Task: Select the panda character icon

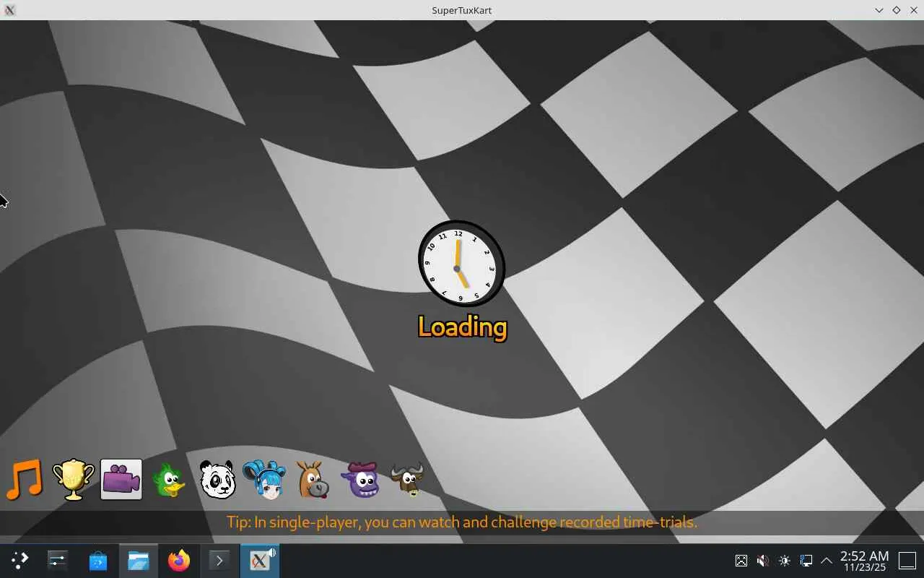Action: (x=217, y=480)
